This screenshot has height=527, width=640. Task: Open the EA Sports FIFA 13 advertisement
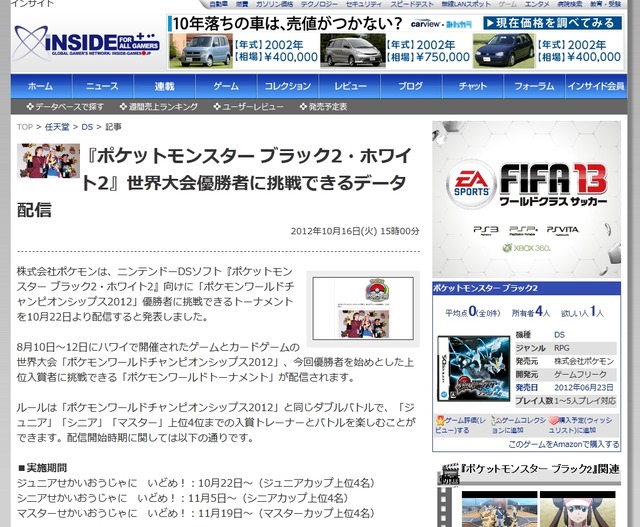pyautogui.click(x=527, y=199)
